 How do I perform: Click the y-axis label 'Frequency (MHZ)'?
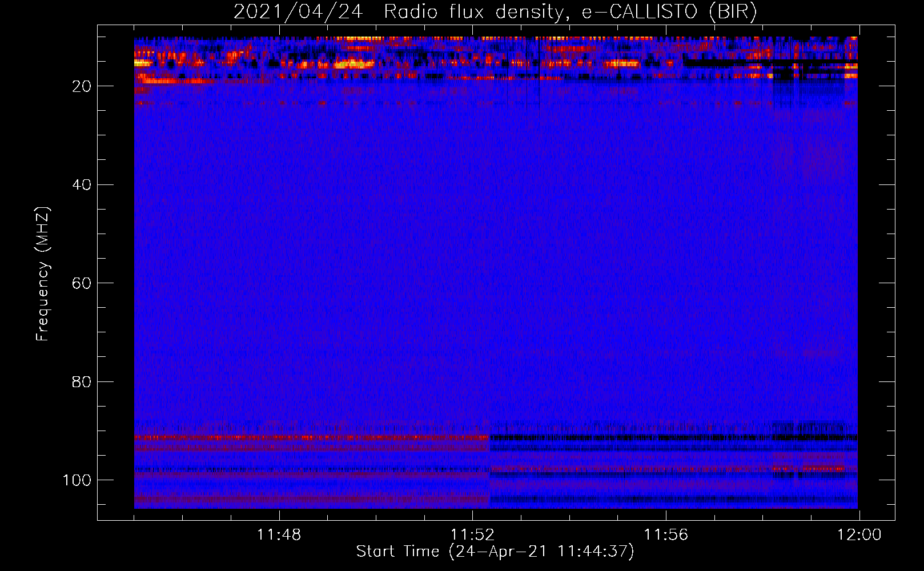(43, 274)
